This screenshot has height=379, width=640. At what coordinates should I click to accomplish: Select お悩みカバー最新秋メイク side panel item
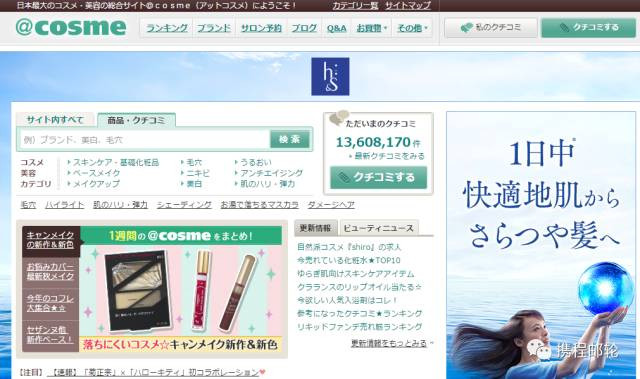(50, 271)
